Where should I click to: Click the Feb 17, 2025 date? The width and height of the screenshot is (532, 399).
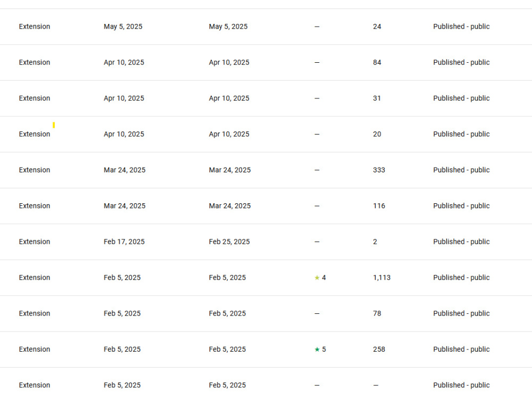tap(124, 242)
